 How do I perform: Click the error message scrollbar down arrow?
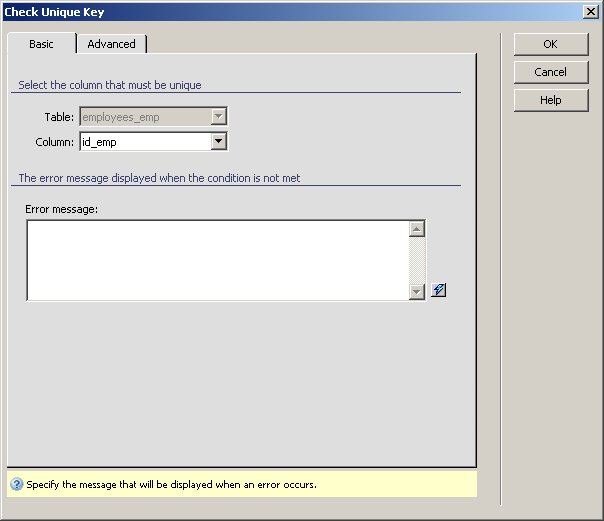[417, 291]
